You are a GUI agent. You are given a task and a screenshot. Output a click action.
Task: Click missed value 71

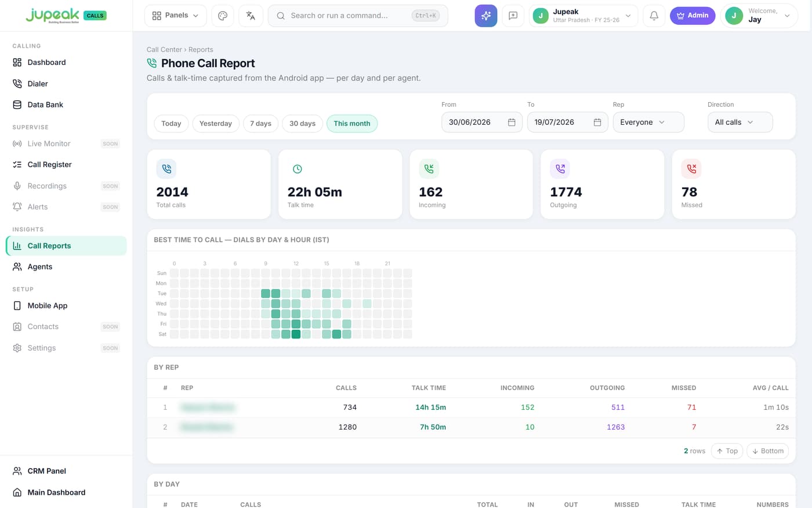(x=691, y=408)
